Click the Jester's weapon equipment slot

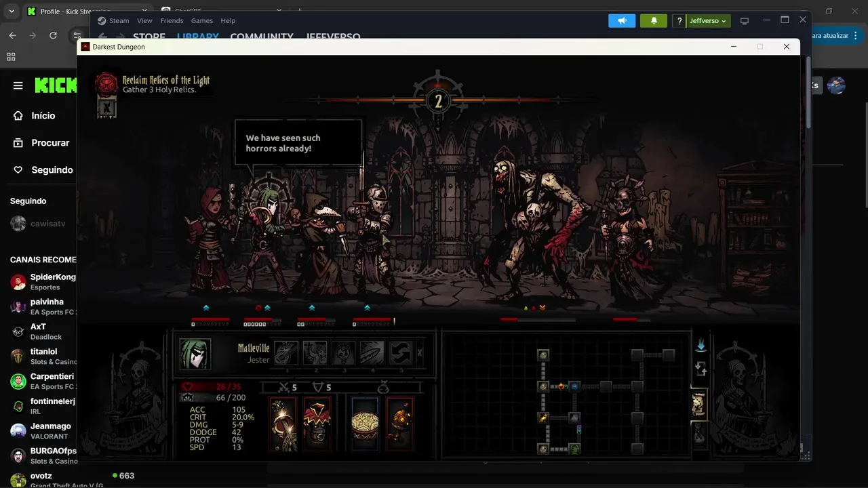click(283, 424)
